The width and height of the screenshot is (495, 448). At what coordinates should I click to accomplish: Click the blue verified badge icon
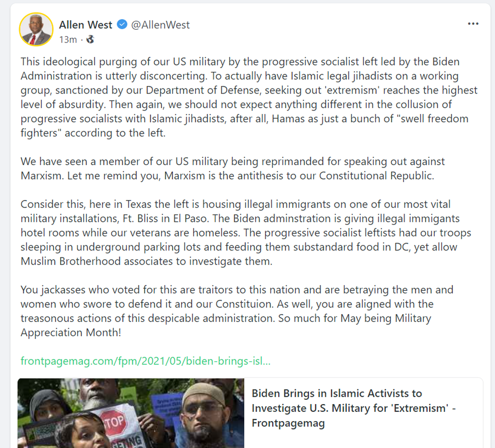pyautogui.click(x=122, y=24)
